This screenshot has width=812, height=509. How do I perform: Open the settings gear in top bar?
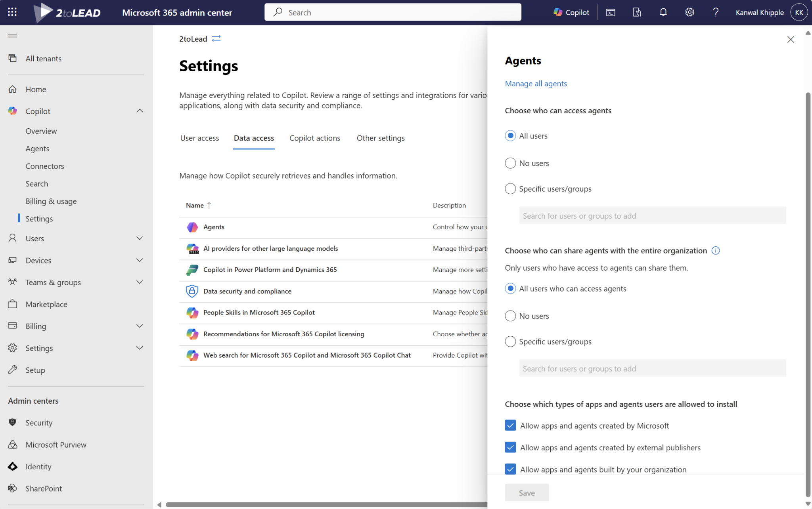689,12
